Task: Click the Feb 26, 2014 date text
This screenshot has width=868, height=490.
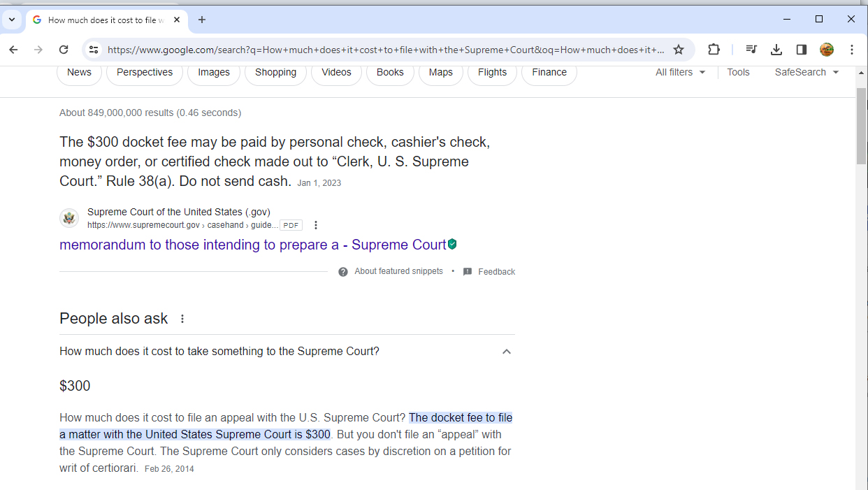Action: 169,469
